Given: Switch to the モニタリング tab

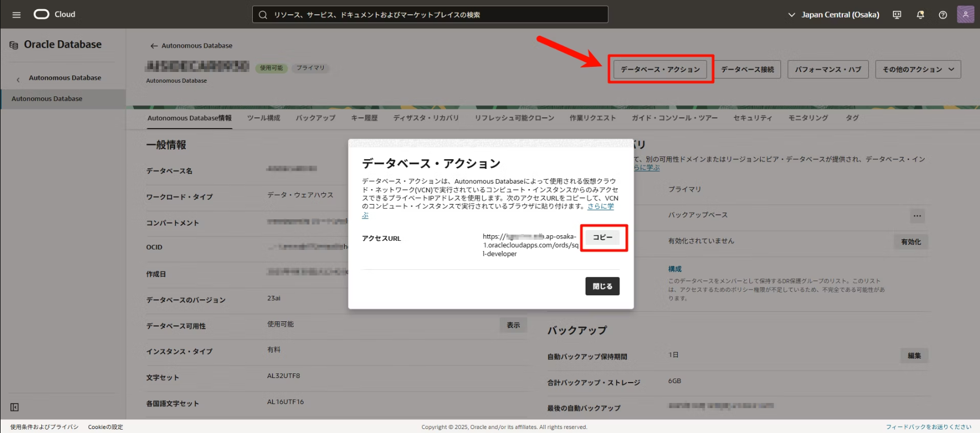Looking at the screenshot, I should tap(808, 118).
